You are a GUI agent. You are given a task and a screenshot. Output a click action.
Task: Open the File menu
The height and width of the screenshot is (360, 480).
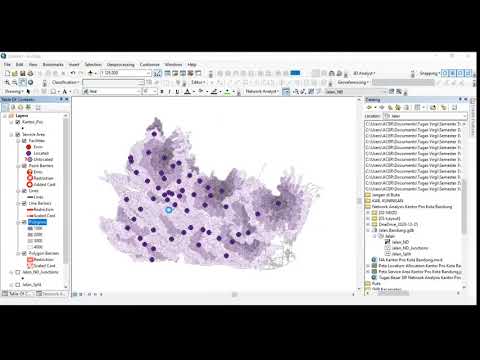[7, 64]
